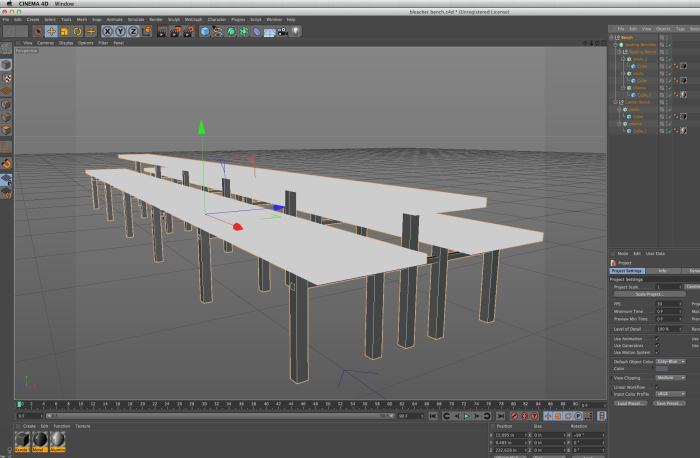Image resolution: width=700 pixels, height=458 pixels.
Task: Collapse the posts.1 cloner
Action: pyautogui.click(x=623, y=59)
